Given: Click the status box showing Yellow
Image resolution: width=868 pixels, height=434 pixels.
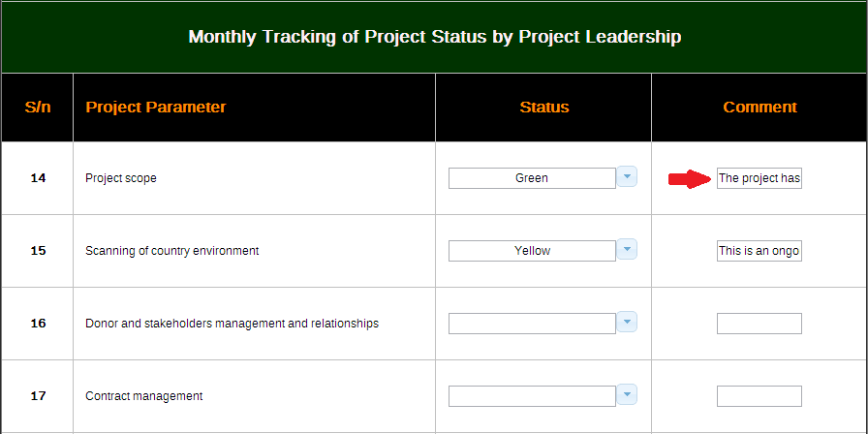Looking at the screenshot, I should click(532, 251).
